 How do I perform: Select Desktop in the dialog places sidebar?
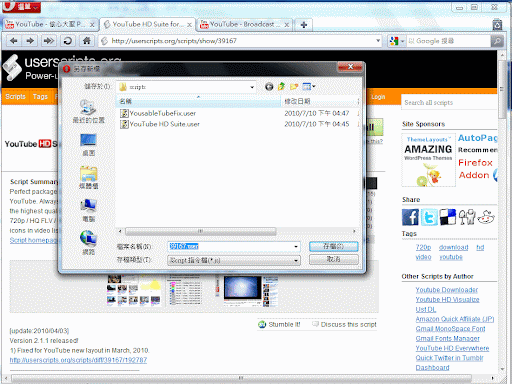pyautogui.click(x=88, y=145)
